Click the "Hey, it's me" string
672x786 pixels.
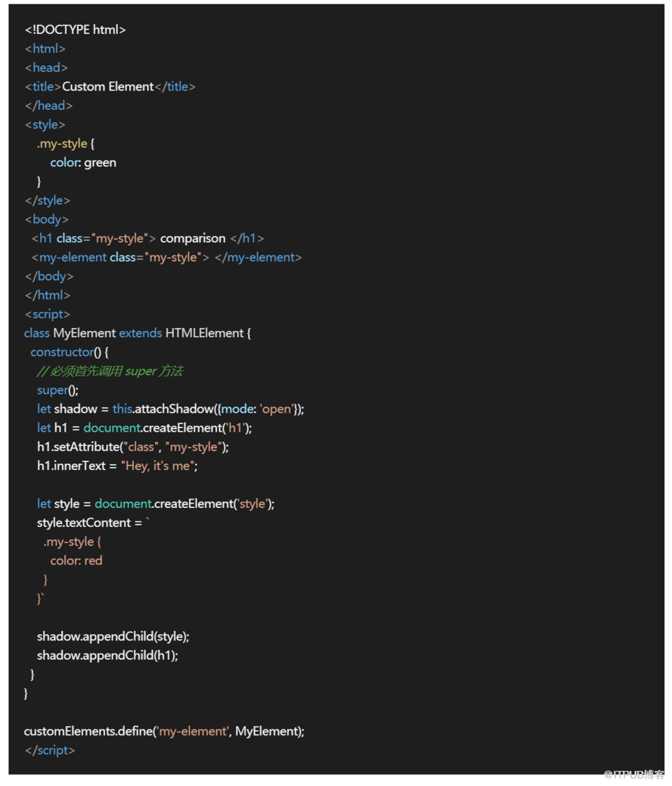[x=159, y=466]
